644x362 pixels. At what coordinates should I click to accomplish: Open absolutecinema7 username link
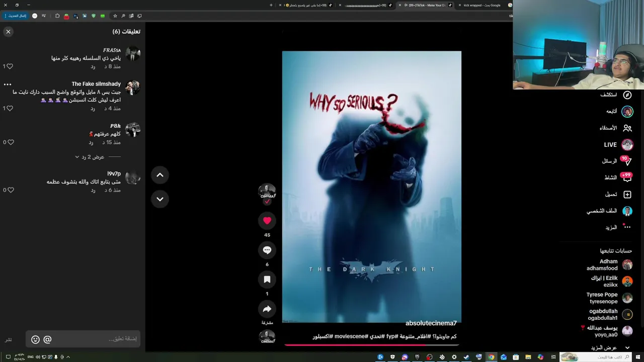click(431, 323)
